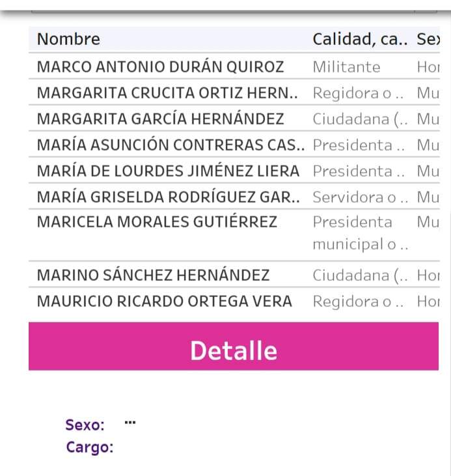Choose MAURICIO RICARDO ORTEGA VERA
This screenshot has height=476, width=451.
coord(164,301)
